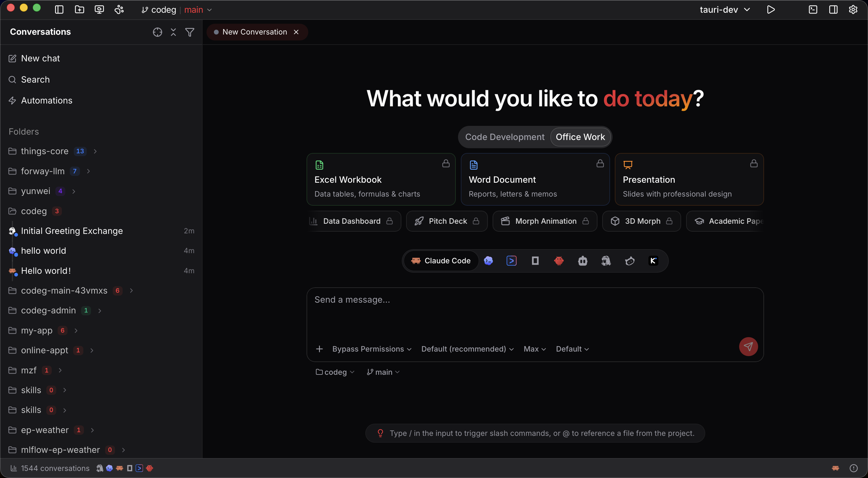Open the ep-weather folder
This screenshot has width=868, height=478.
click(45, 430)
